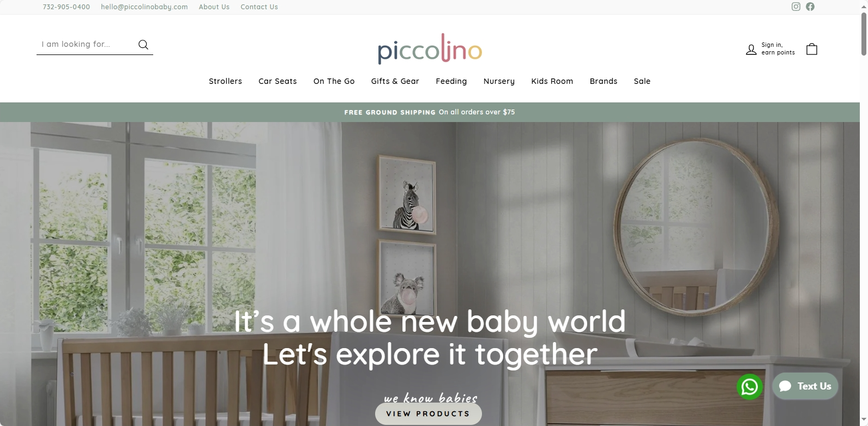Viewport: 868px width, 426px height.
Task: Click the search magnifier icon
Action: 143,45
